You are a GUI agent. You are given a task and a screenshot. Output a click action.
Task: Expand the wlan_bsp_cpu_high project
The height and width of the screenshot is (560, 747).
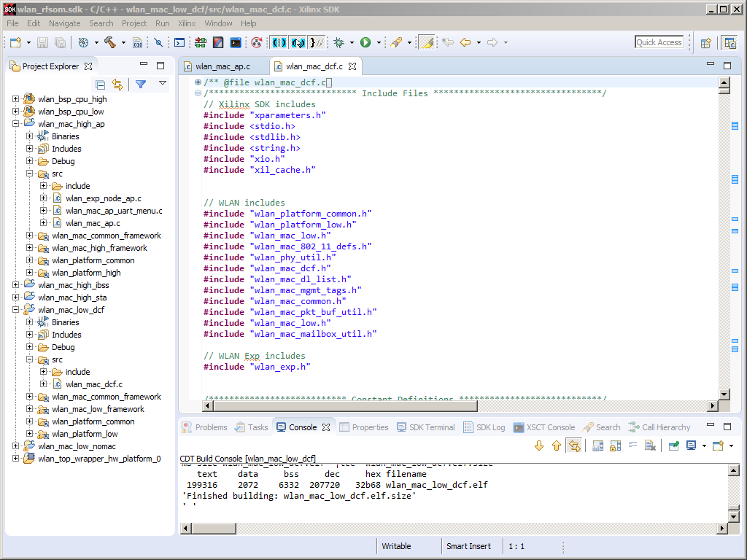coord(16,99)
